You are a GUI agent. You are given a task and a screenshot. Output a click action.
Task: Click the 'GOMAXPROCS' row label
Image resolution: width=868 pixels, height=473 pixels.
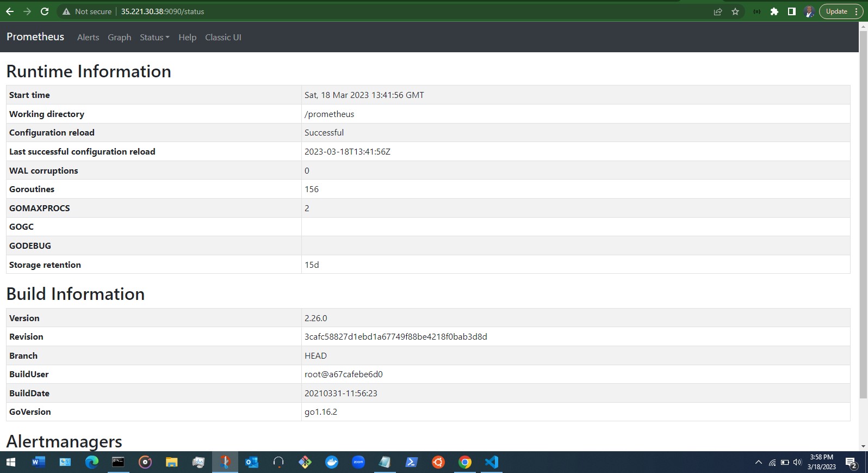40,208
